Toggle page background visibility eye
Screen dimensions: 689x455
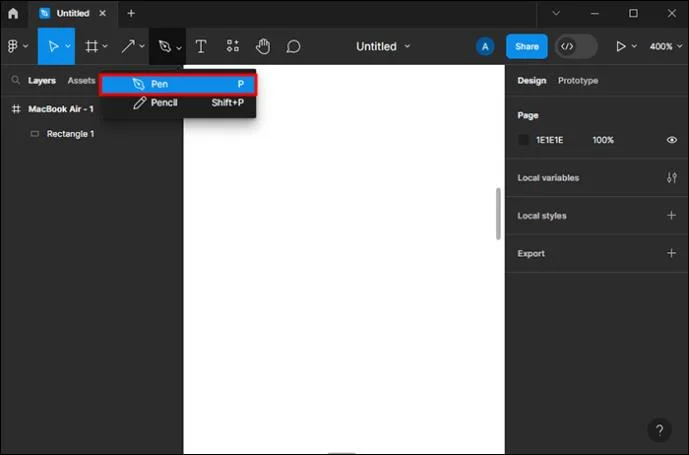coord(671,140)
